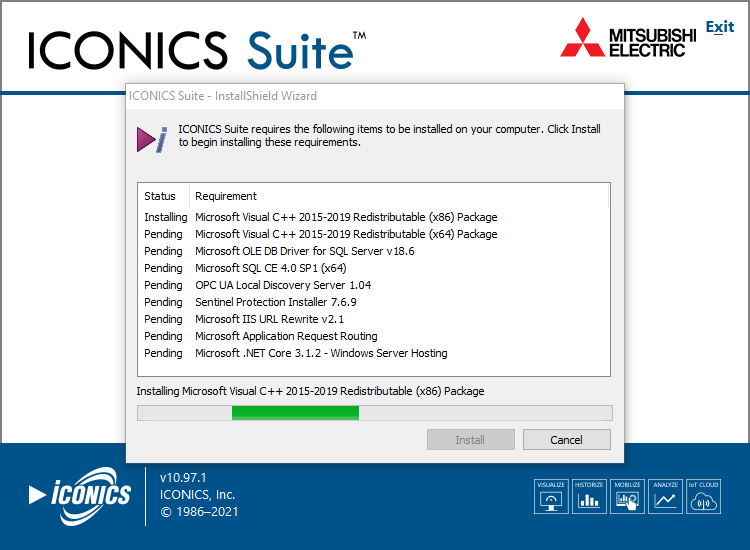This screenshot has height=550, width=750.
Task: Click the installation progress bar
Action: click(x=375, y=413)
